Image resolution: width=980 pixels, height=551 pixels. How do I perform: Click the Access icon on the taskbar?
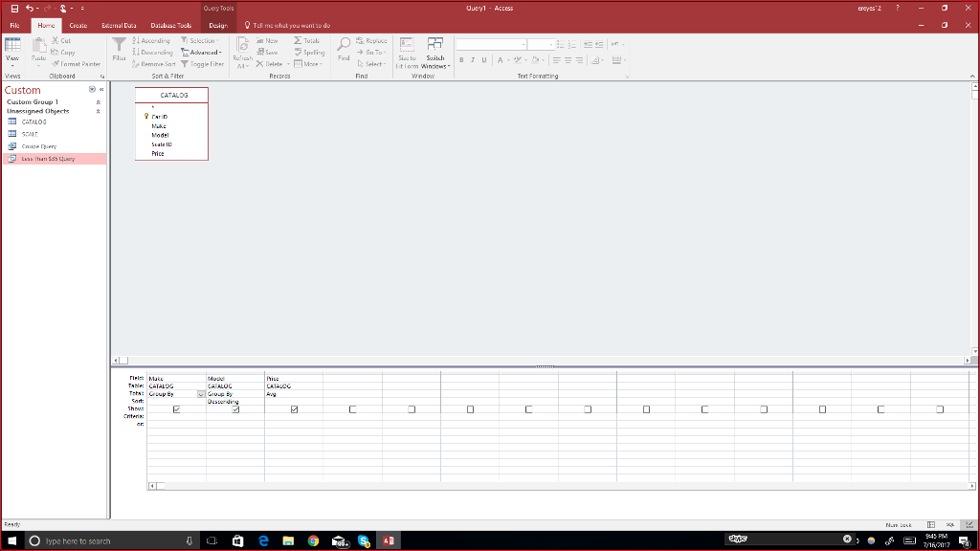387,541
